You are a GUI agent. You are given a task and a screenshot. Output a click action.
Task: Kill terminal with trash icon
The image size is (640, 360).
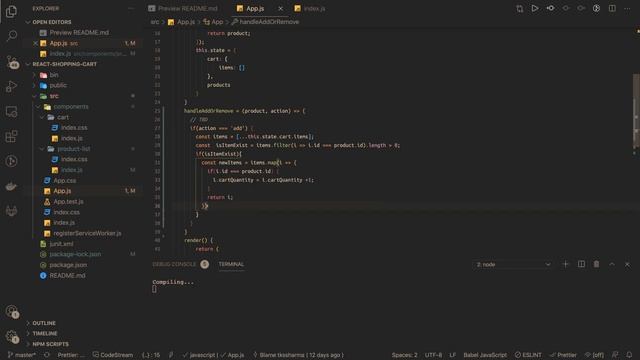[596, 264]
